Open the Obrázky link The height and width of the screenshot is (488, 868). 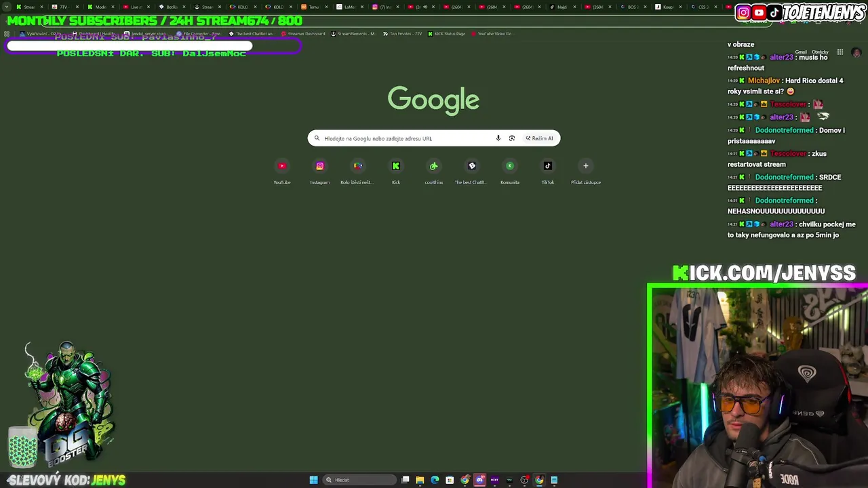(x=820, y=52)
